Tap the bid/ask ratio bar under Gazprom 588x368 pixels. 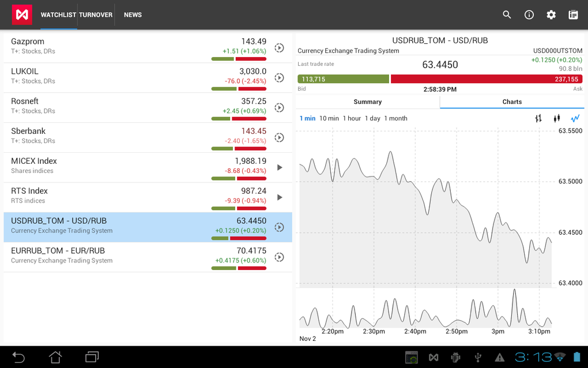click(239, 59)
